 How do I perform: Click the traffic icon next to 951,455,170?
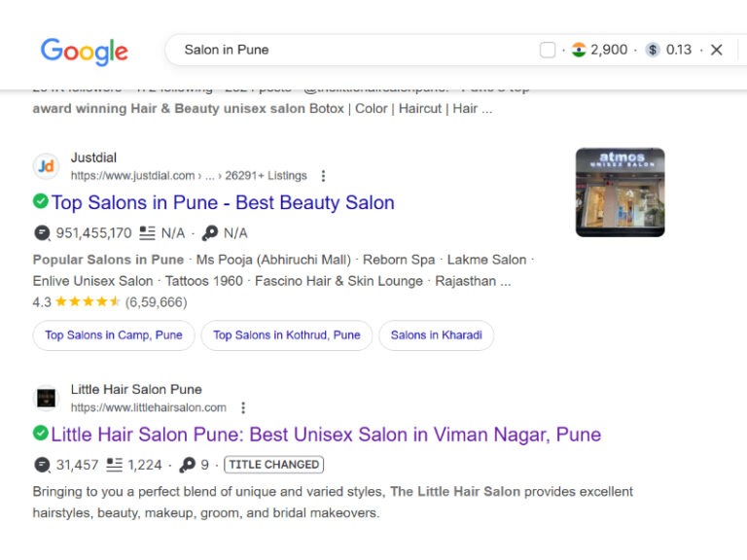tap(43, 233)
